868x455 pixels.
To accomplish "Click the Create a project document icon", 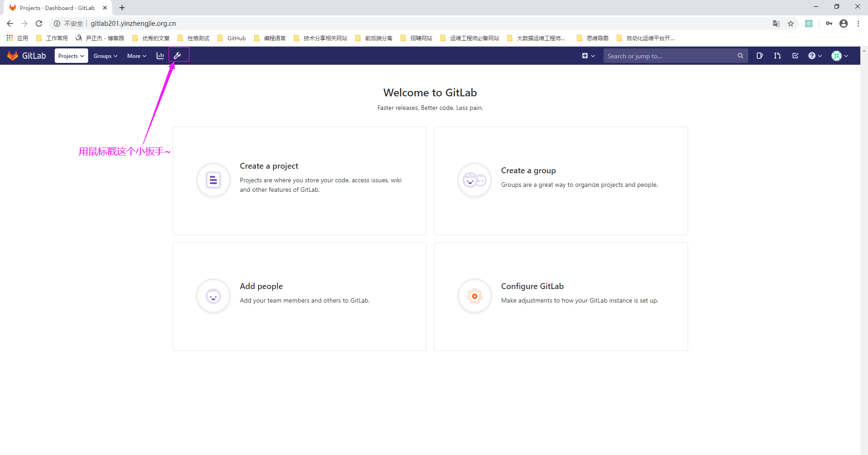I will coord(213,180).
